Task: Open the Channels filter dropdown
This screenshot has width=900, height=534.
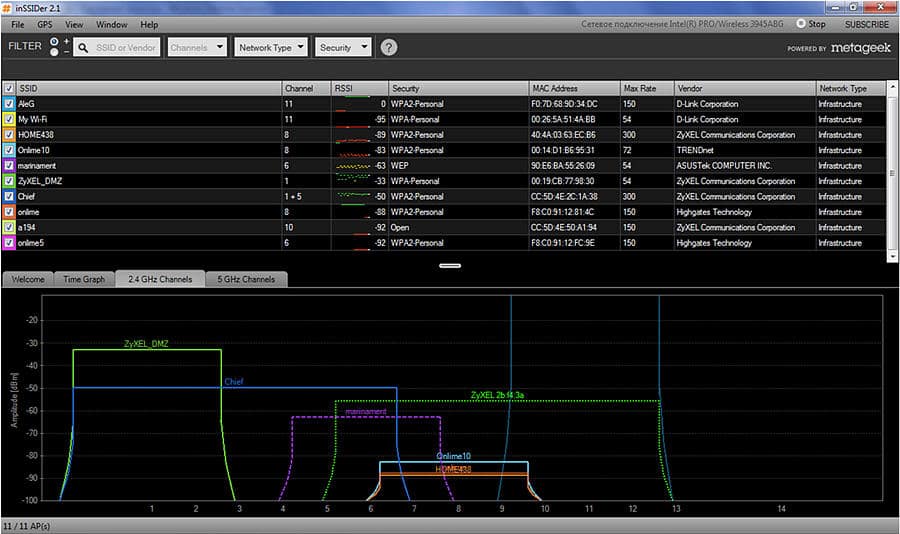Action: (x=197, y=47)
